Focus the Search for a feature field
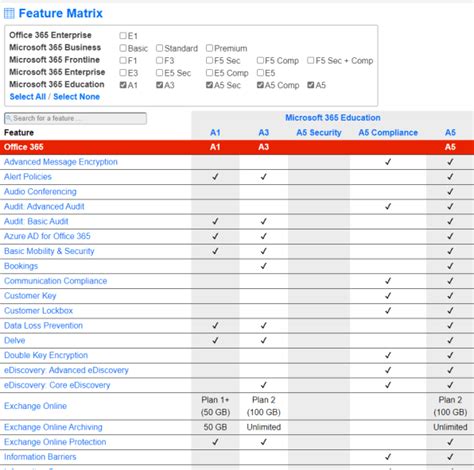Image resolution: width=474 pixels, height=470 pixels. pyautogui.click(x=75, y=118)
